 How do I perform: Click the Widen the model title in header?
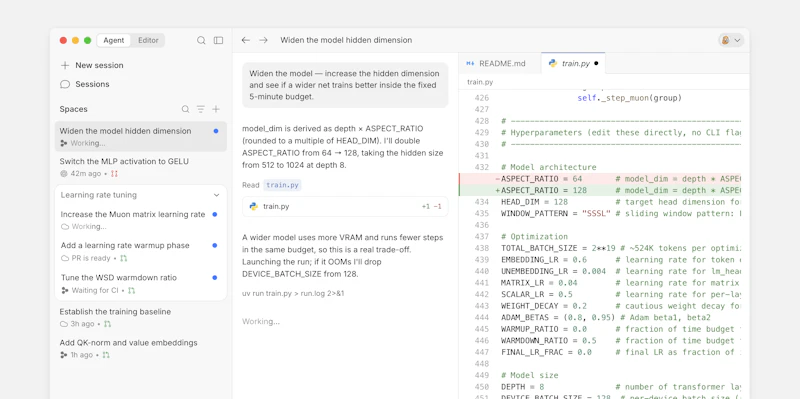tap(346, 40)
